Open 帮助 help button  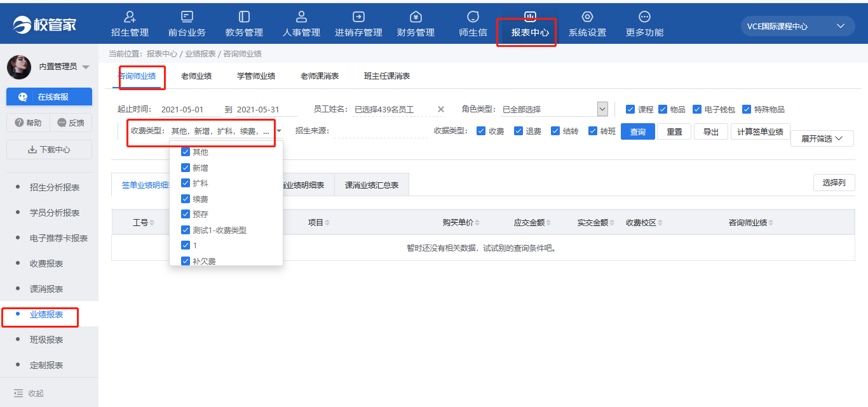click(x=28, y=123)
